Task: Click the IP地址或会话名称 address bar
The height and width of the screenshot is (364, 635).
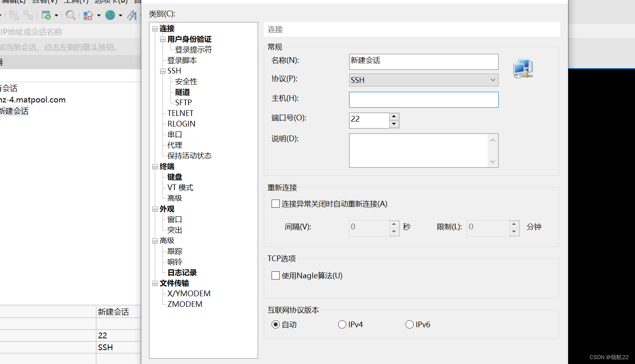Action: point(71,32)
